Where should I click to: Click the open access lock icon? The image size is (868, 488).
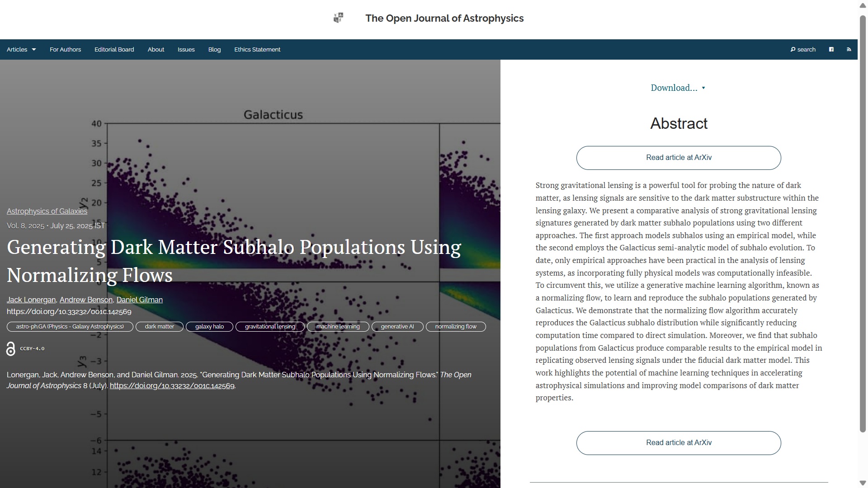click(x=11, y=349)
